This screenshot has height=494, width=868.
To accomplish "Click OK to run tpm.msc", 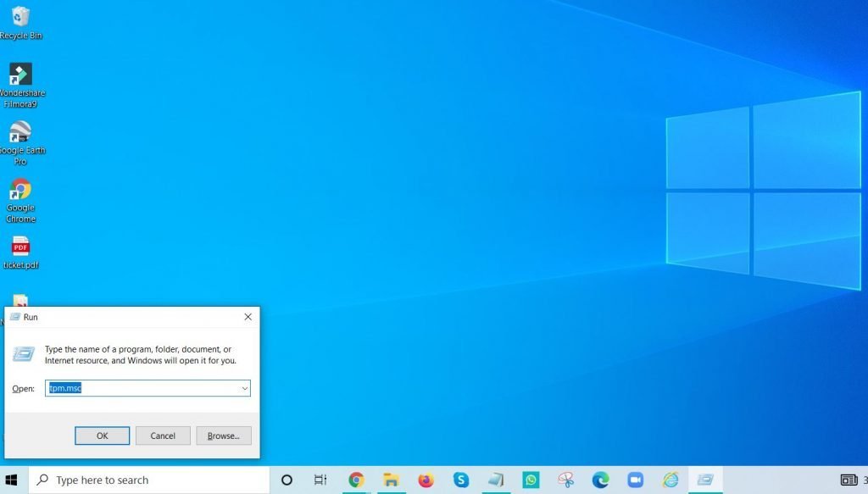I will pos(102,435).
